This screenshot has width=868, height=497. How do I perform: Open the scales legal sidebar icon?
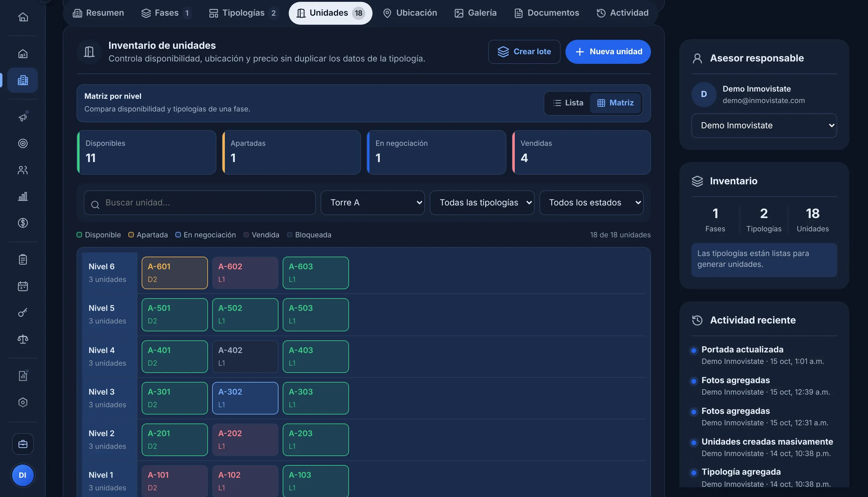pos(23,339)
